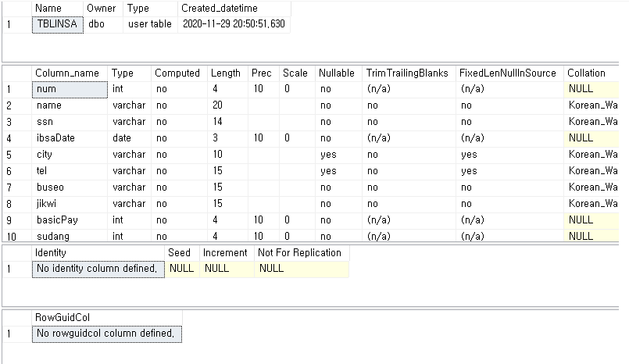Click the Column_name header
This screenshot has height=364, width=629.
70,73
